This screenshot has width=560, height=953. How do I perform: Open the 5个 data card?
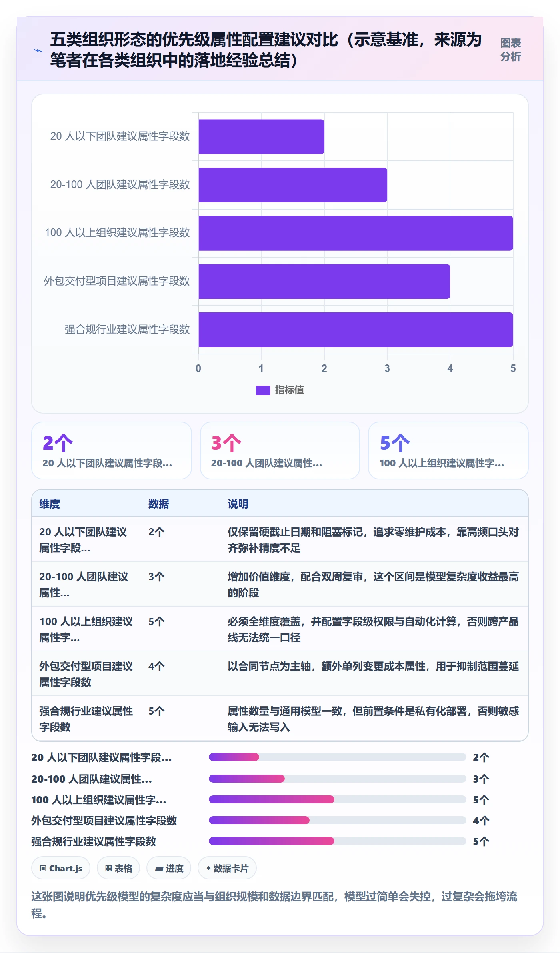pyautogui.click(x=448, y=450)
